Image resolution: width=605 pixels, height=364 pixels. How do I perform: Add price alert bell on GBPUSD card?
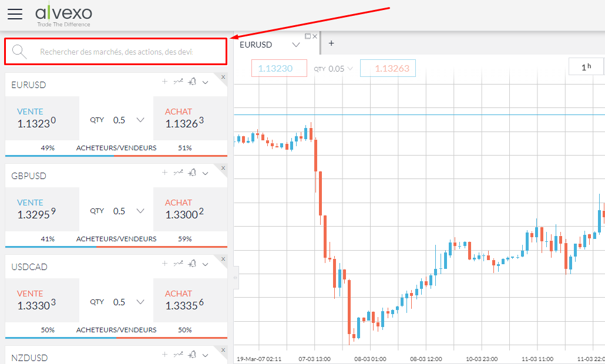(x=192, y=173)
